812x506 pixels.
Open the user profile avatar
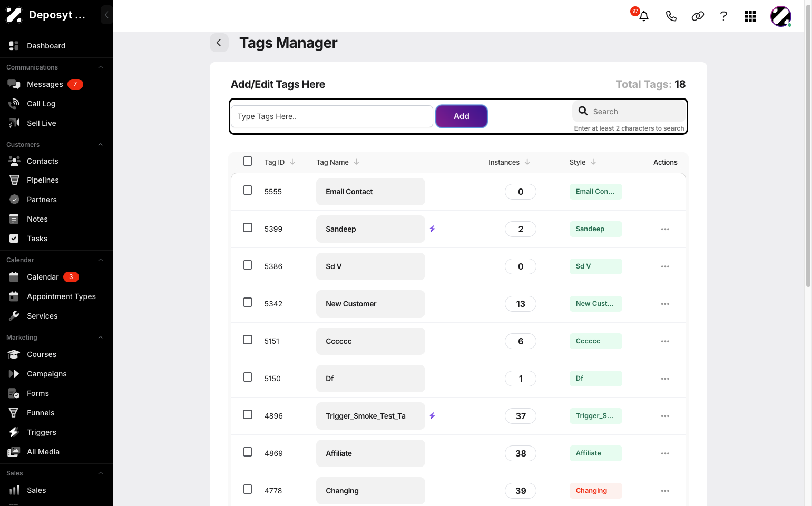click(x=781, y=16)
